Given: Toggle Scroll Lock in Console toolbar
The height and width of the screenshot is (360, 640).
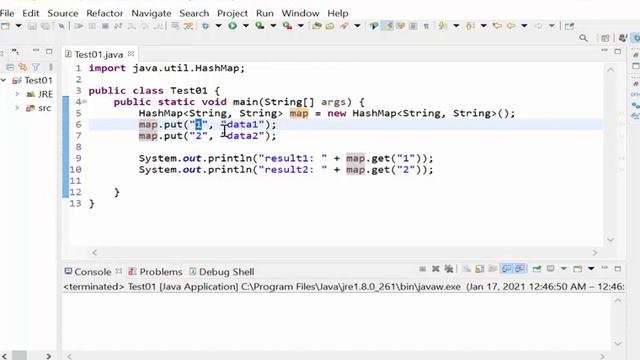Looking at the screenshot, I should click(480, 269).
